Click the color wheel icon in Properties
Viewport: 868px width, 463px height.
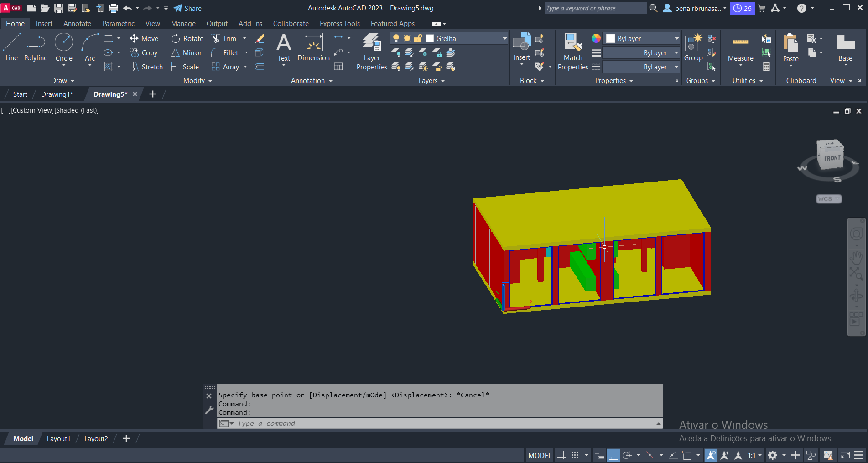click(x=596, y=38)
